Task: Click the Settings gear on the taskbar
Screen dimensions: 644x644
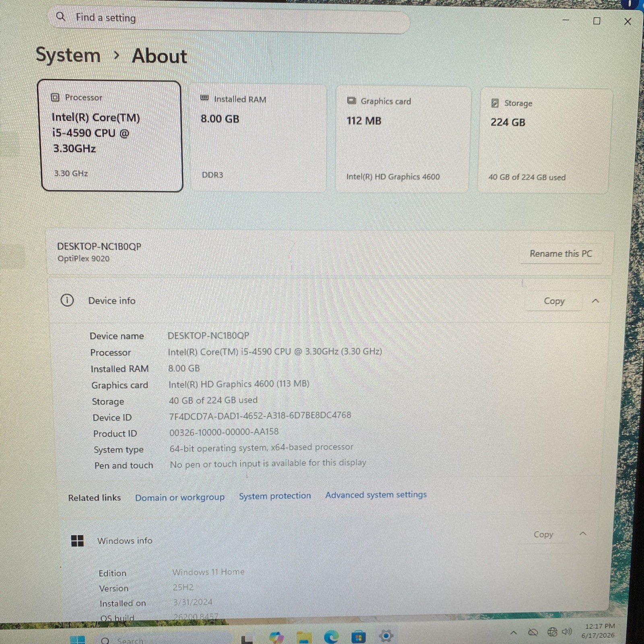Action: [386, 636]
